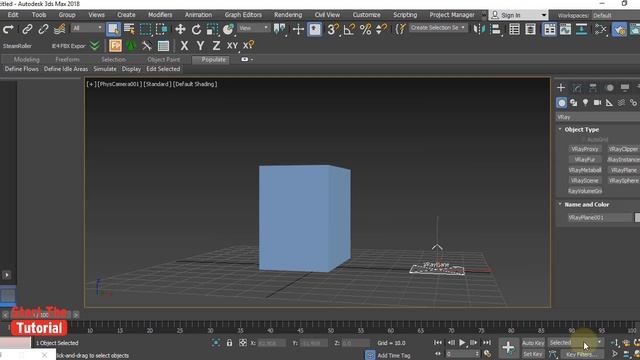
Task: Select the Link tool icon
Action: (x=27, y=29)
